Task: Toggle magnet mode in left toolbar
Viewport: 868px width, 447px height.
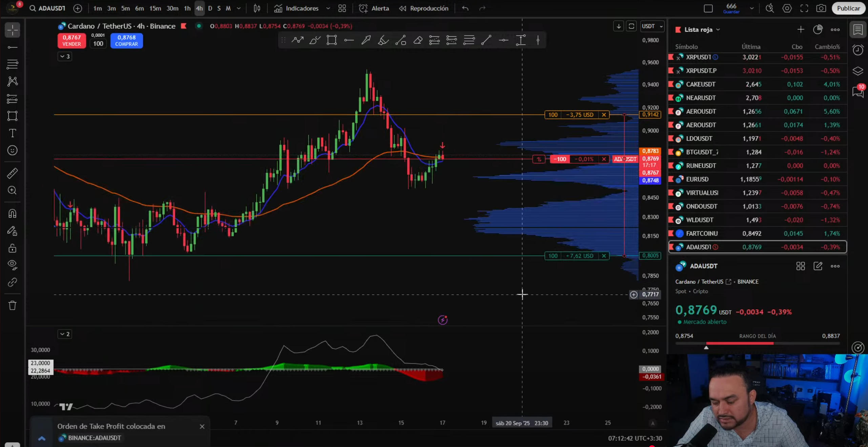Action: coord(13,213)
